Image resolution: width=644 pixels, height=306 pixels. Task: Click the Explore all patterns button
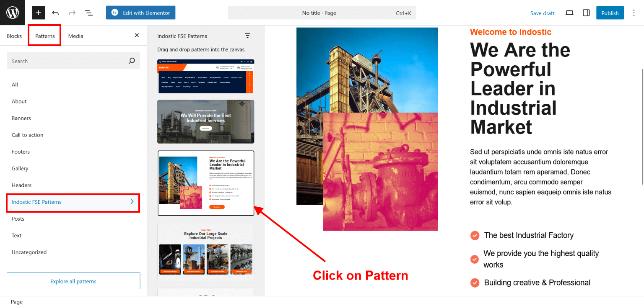pos(73,281)
